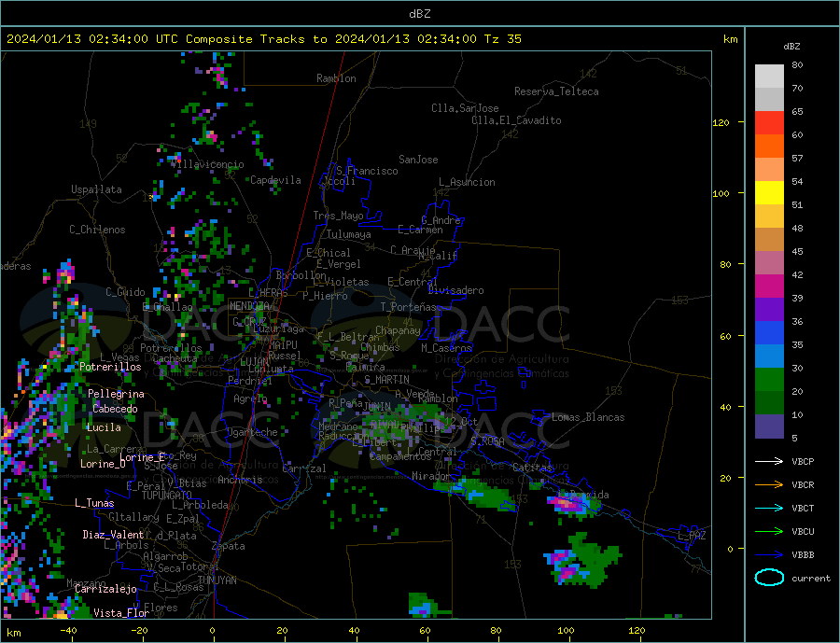The width and height of the screenshot is (840, 643).
Task: Click the 100 tick on the bottom km axis
Action: (566, 630)
